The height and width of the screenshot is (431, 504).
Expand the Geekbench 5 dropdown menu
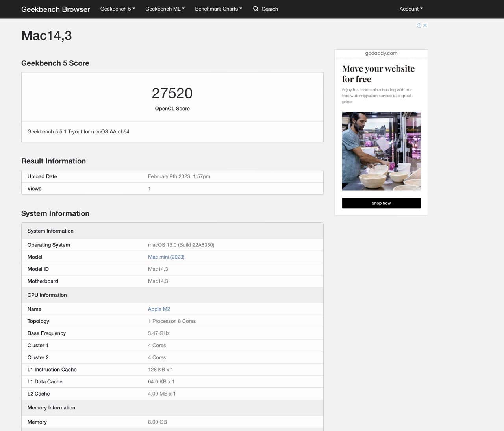pyautogui.click(x=118, y=9)
